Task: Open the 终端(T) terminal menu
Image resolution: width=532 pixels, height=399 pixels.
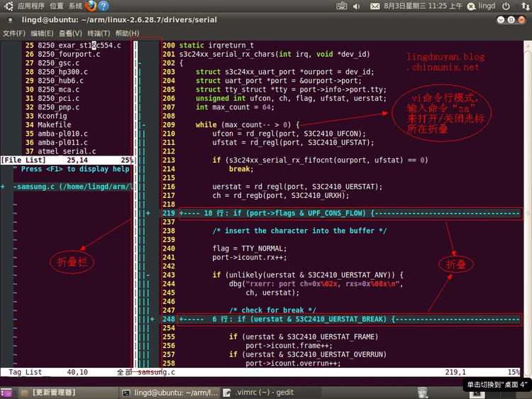Action: 99,33
